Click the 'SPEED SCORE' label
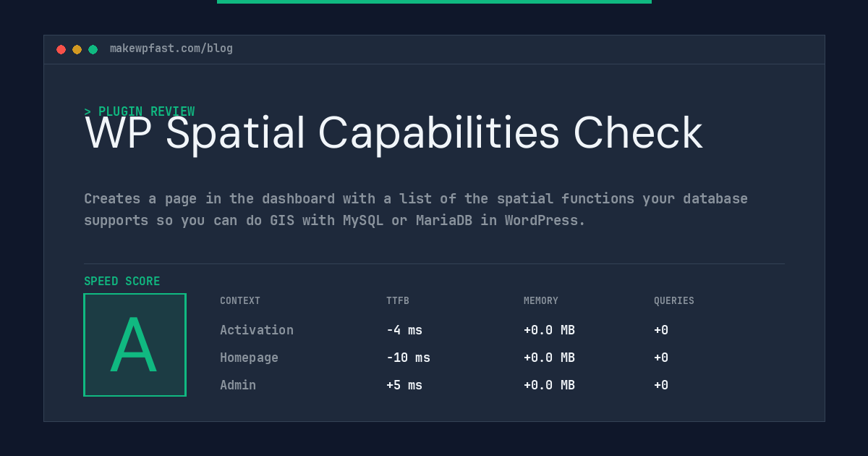 coord(122,282)
